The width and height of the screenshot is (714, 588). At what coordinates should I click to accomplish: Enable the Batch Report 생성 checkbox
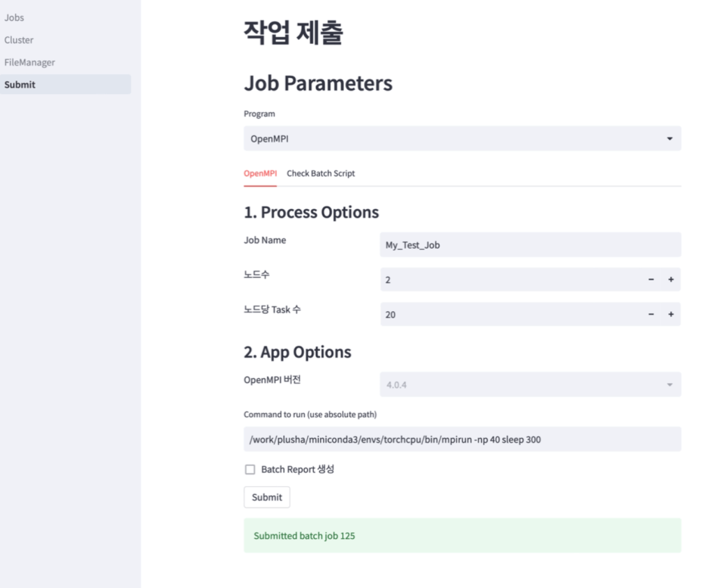(x=250, y=469)
